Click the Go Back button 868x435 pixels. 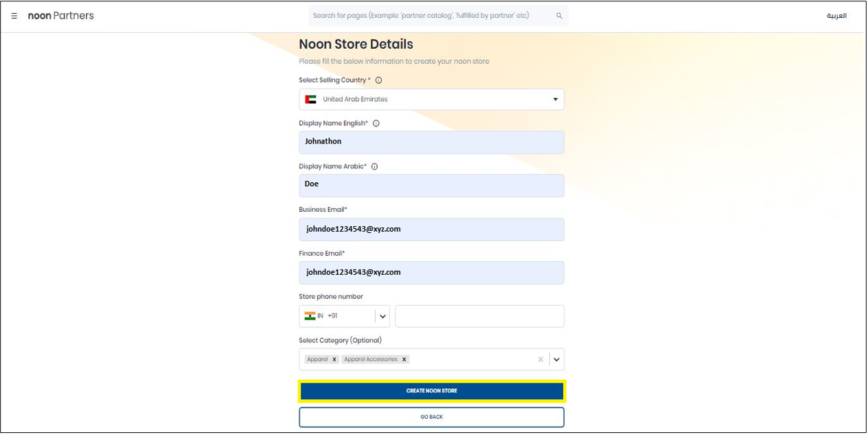[431, 417]
